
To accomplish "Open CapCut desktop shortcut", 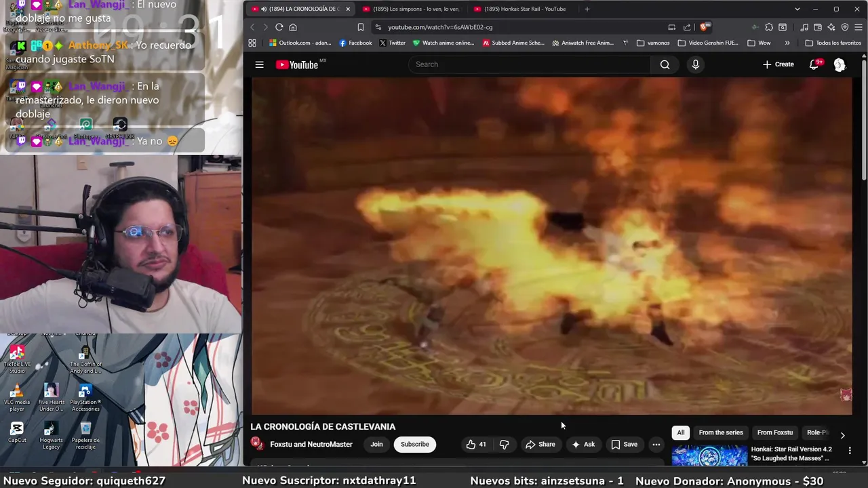I will pyautogui.click(x=17, y=432).
